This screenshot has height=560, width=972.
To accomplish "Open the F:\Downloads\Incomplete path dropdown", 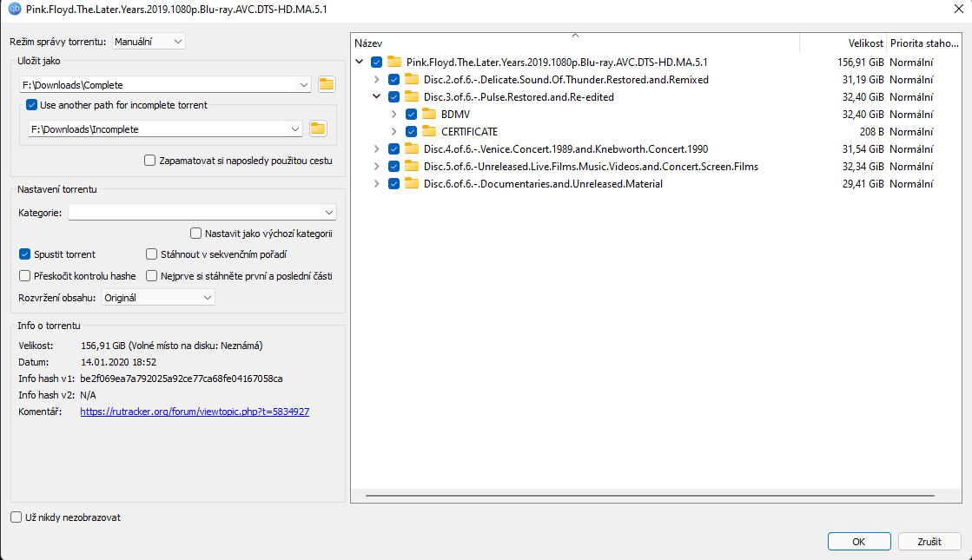I will (x=295, y=128).
